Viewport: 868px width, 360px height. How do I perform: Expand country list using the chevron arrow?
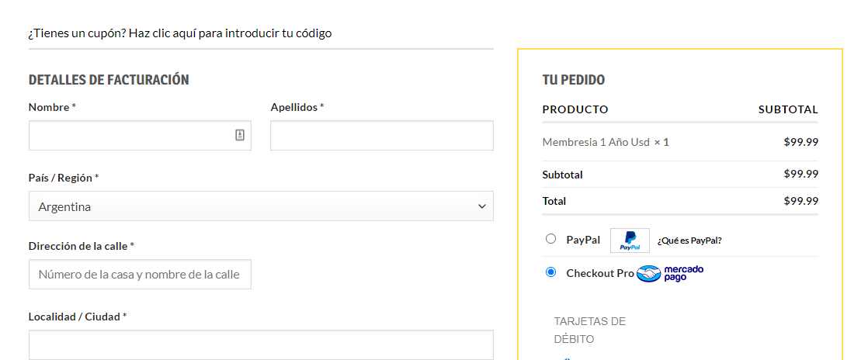click(x=481, y=207)
